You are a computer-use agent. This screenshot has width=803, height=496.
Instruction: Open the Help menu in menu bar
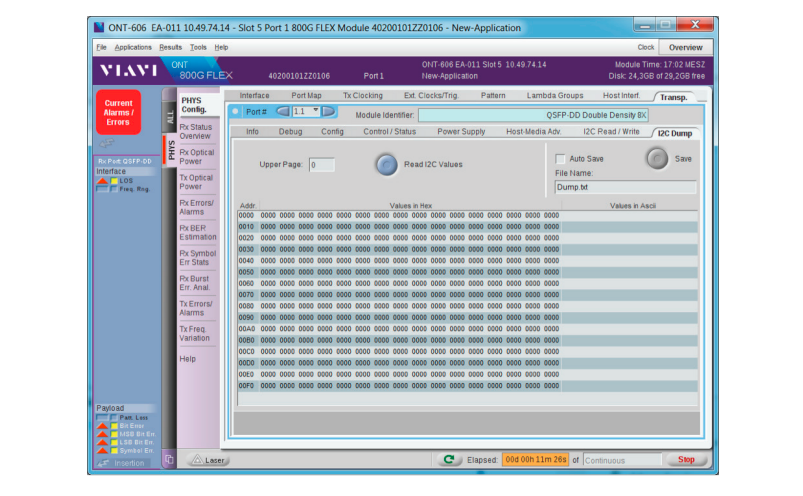221,47
